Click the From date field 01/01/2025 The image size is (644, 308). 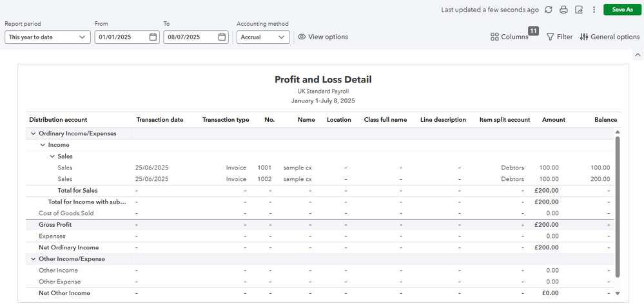point(127,37)
